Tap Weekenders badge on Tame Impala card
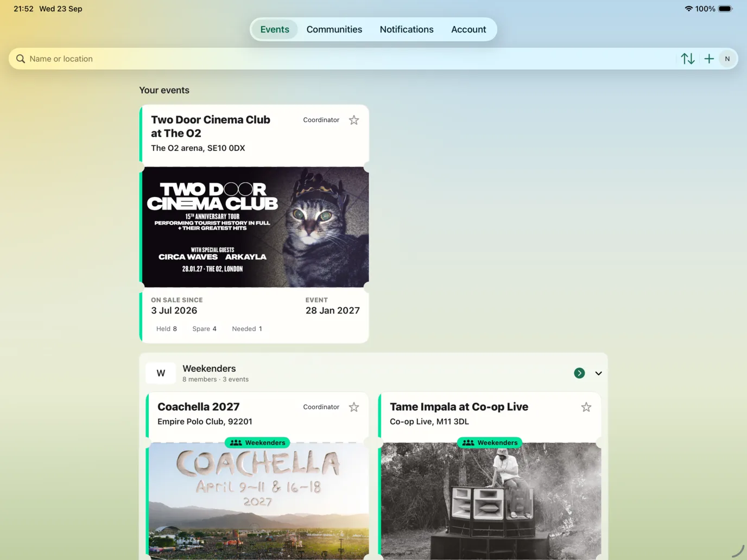747x560 pixels. pyautogui.click(x=490, y=443)
